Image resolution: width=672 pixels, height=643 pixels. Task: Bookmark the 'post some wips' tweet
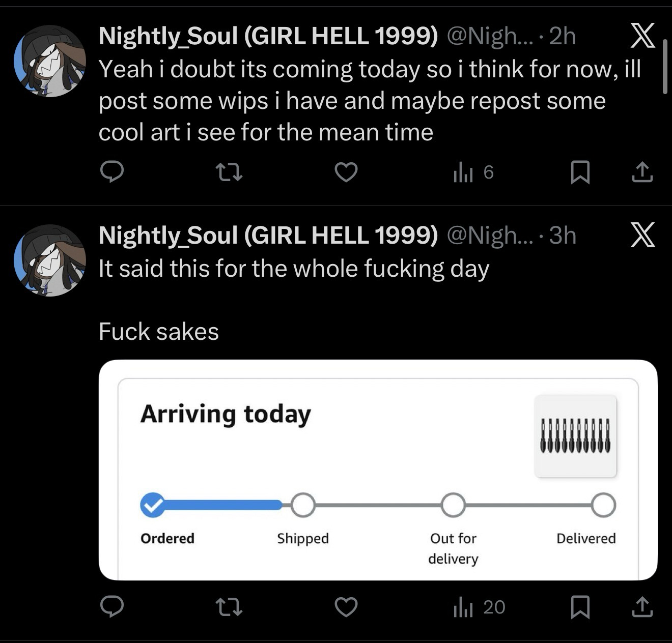[x=580, y=172]
